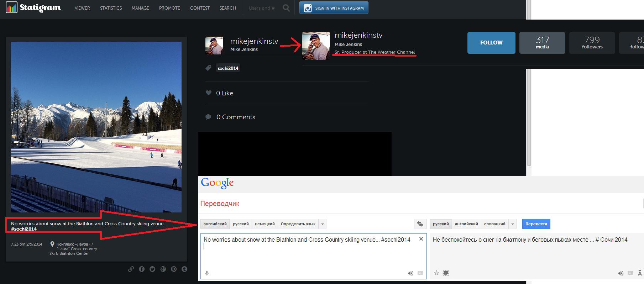This screenshot has width=644, height=284.
Task: Share the photo on Facebook
Action: [x=142, y=269]
